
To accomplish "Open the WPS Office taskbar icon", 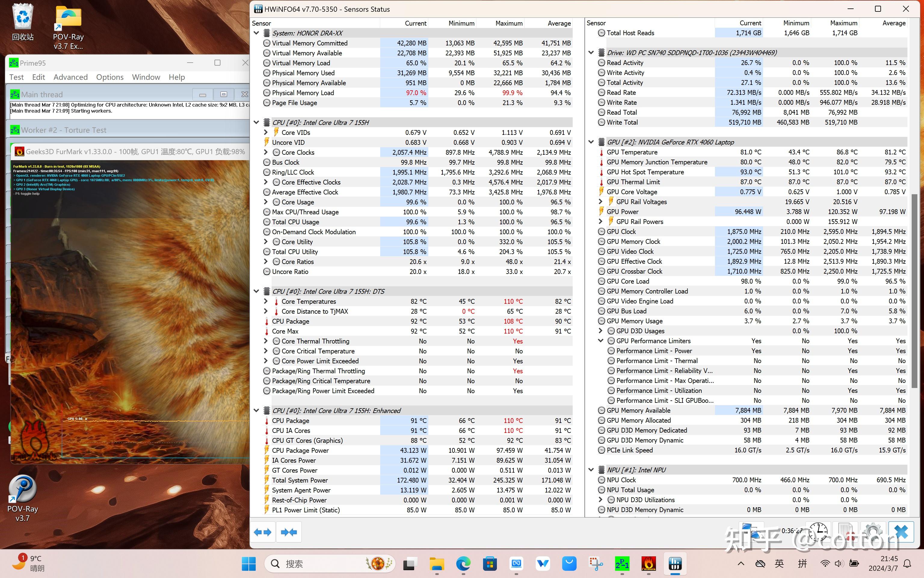I will 543,564.
